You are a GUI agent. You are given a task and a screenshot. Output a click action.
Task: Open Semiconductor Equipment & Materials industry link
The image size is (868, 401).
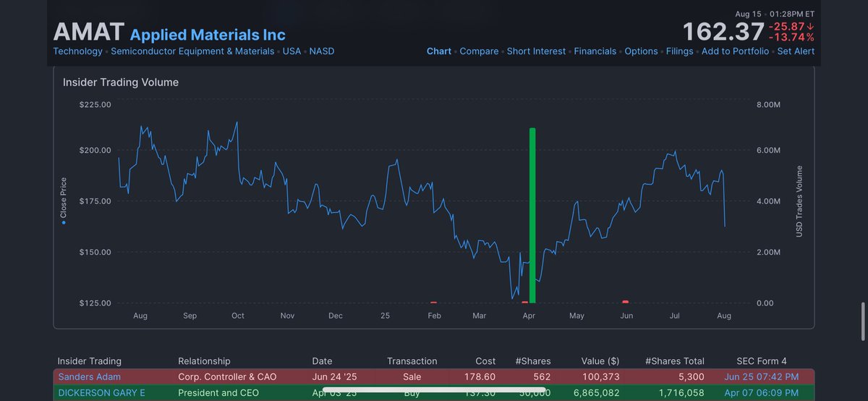click(x=192, y=51)
